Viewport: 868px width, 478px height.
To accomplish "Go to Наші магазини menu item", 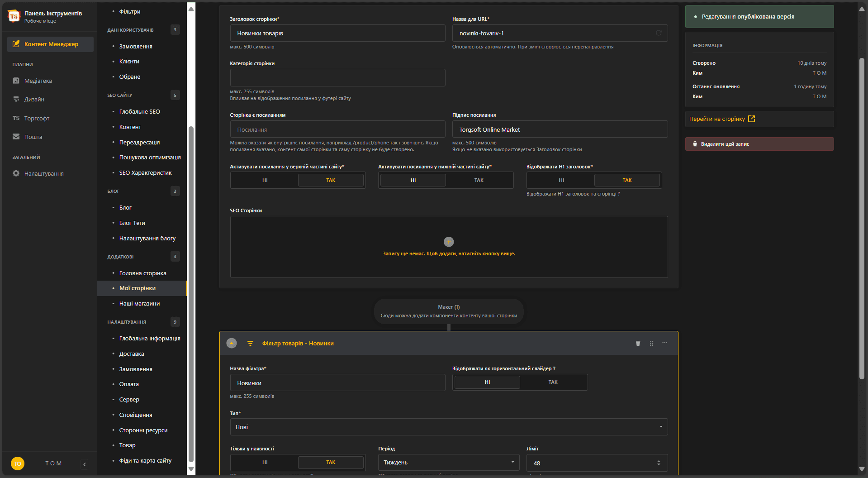I will point(139,303).
